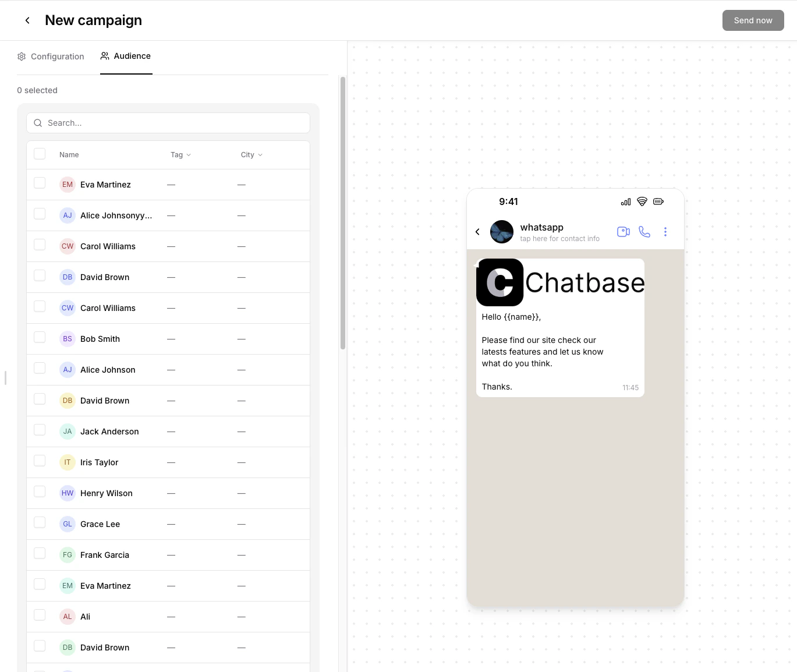
Task: Click the whatsapp contact name
Action: tap(541, 227)
